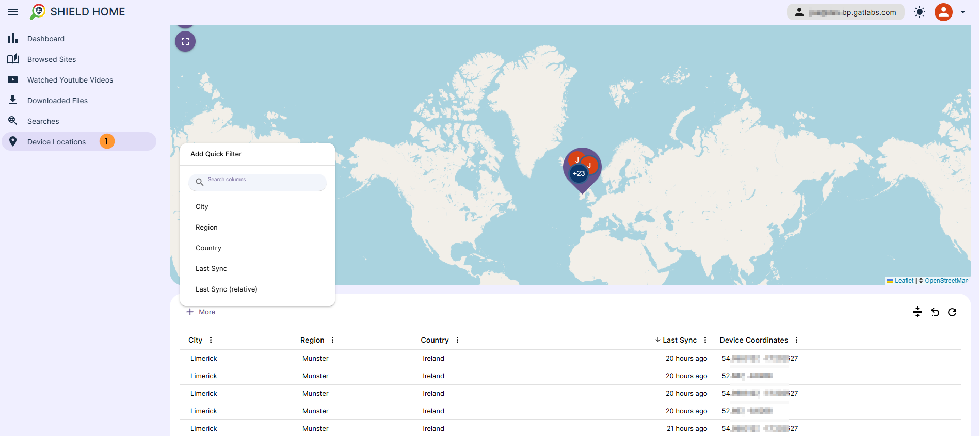
Task: Select Device Locations in sidebar
Action: click(79, 141)
